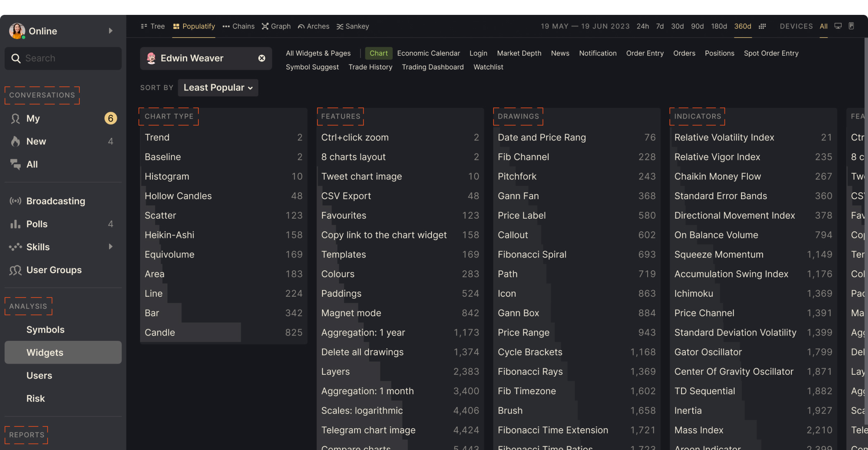Image resolution: width=868 pixels, height=450 pixels.
Task: Expand the Skills section
Action: tap(110, 247)
